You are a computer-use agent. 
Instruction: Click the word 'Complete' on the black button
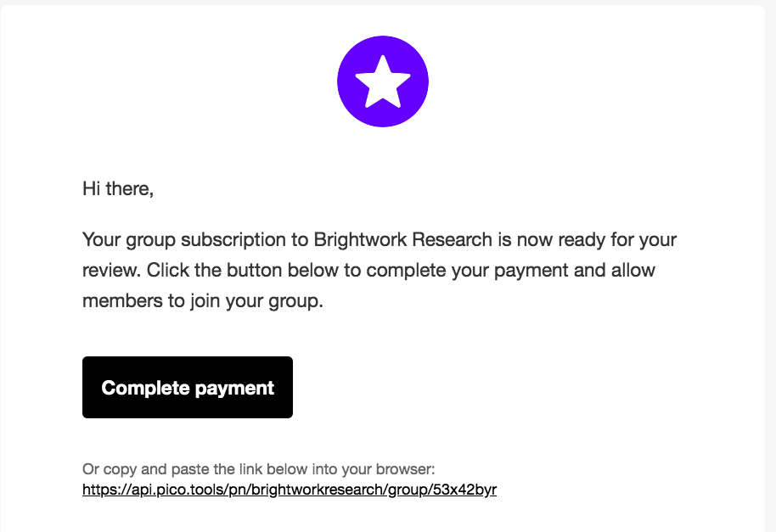145,388
